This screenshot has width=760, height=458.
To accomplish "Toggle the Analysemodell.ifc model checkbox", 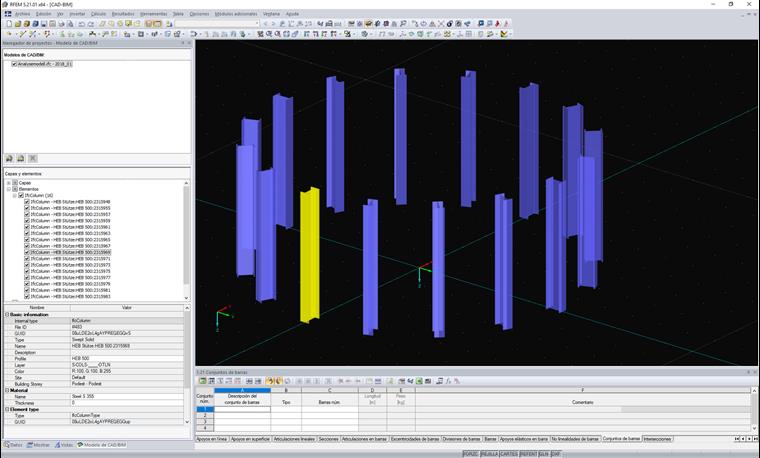I will click(x=14, y=64).
